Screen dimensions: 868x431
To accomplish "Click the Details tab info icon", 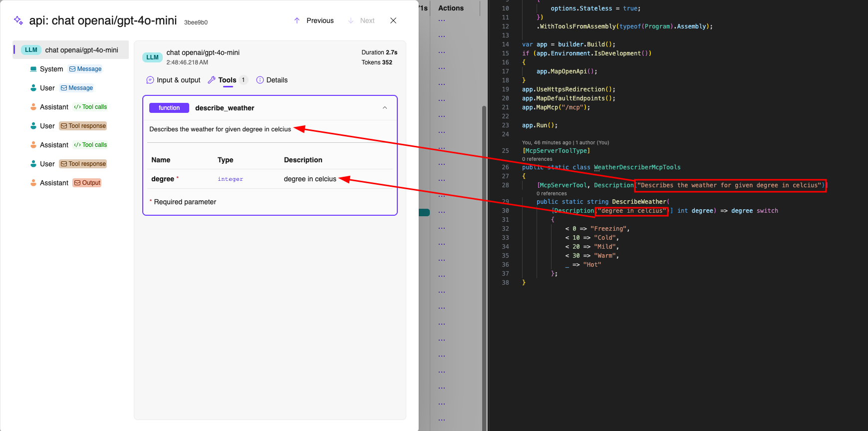I will pos(260,80).
